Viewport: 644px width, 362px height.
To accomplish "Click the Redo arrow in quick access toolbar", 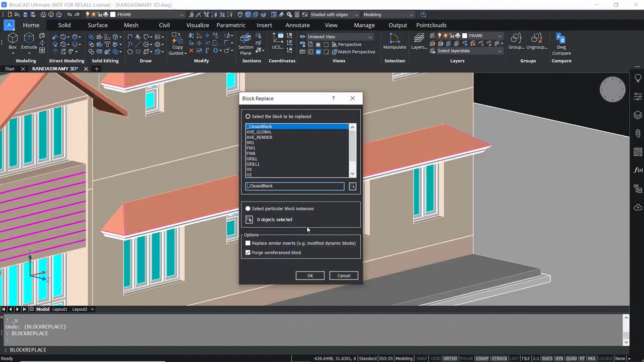I will [x=78, y=15].
